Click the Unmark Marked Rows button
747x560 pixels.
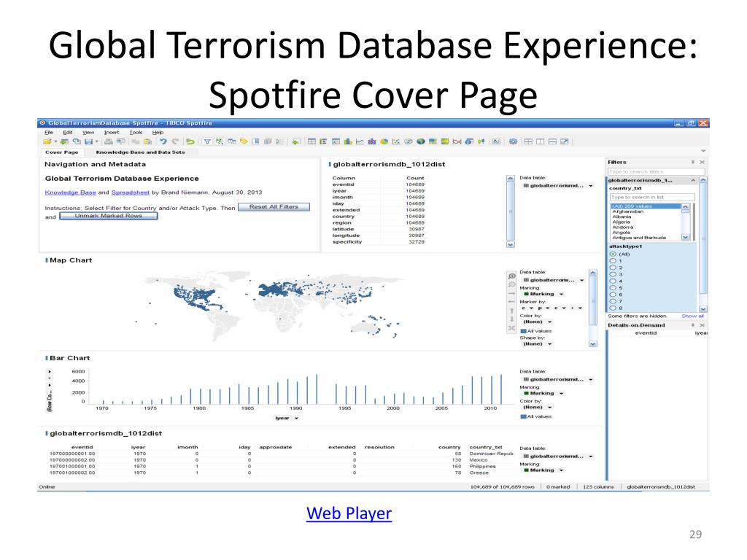pos(108,216)
